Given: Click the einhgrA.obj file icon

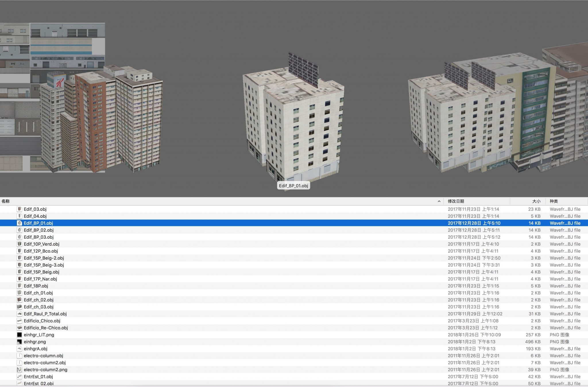Looking at the screenshot, I should pos(20,349).
